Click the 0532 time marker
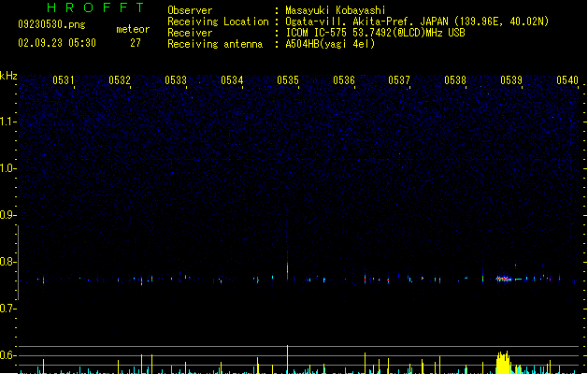Image resolution: width=588 pixels, height=374 pixels. 120,80
